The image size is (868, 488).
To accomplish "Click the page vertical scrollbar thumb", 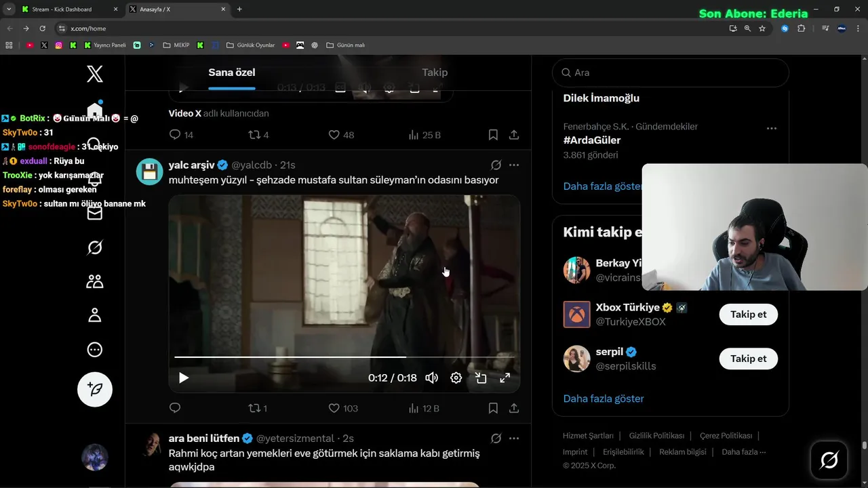I will point(865,445).
